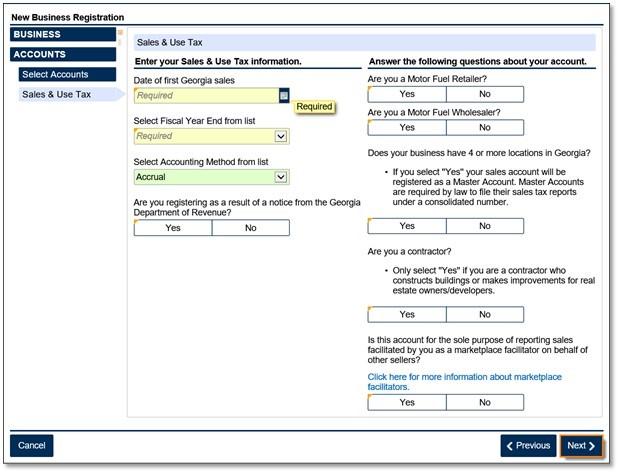This screenshot has width=619, height=473.
Task: Pick Yes for marketplace facilitator question
Action: (407, 402)
